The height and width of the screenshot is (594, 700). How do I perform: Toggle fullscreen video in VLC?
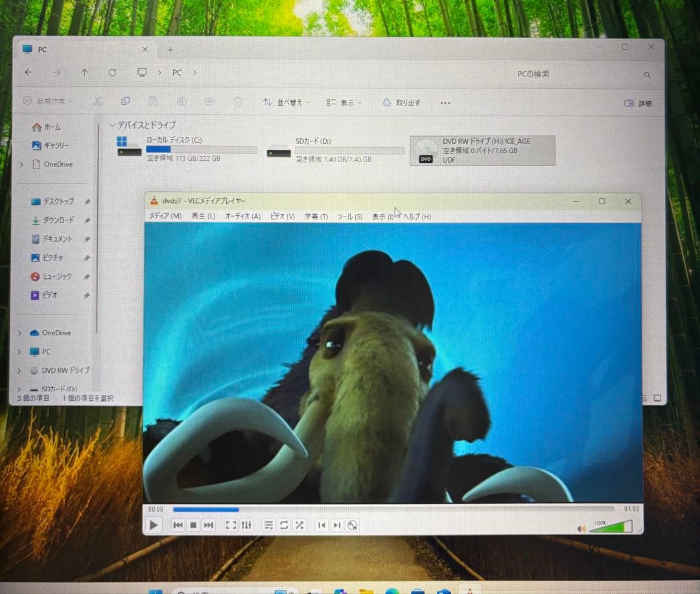231,525
